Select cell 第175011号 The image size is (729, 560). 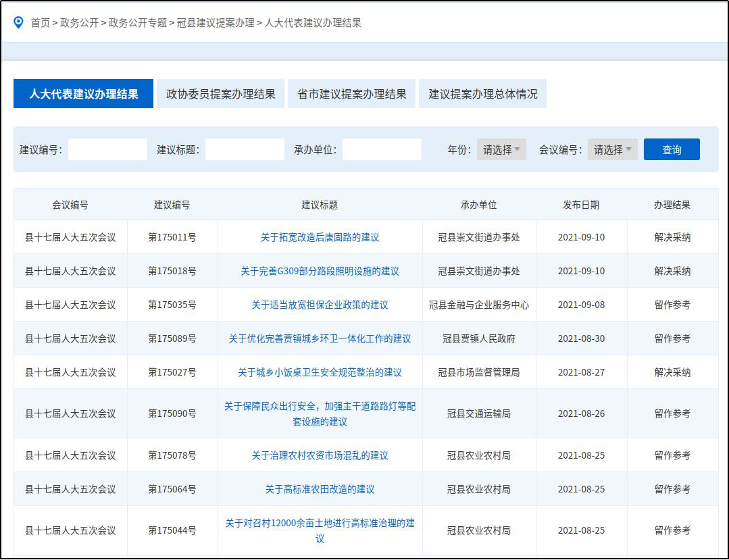tap(172, 238)
